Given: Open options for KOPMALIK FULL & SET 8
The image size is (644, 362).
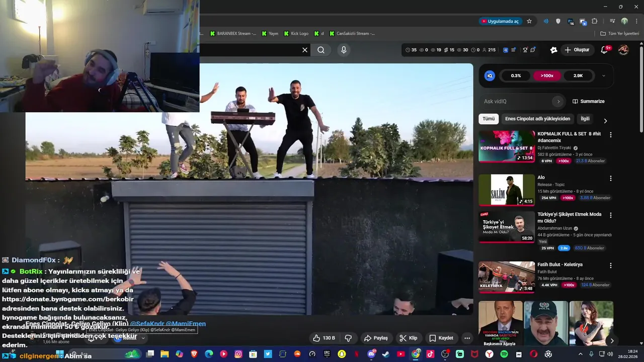Looking at the screenshot, I should 611,135.
